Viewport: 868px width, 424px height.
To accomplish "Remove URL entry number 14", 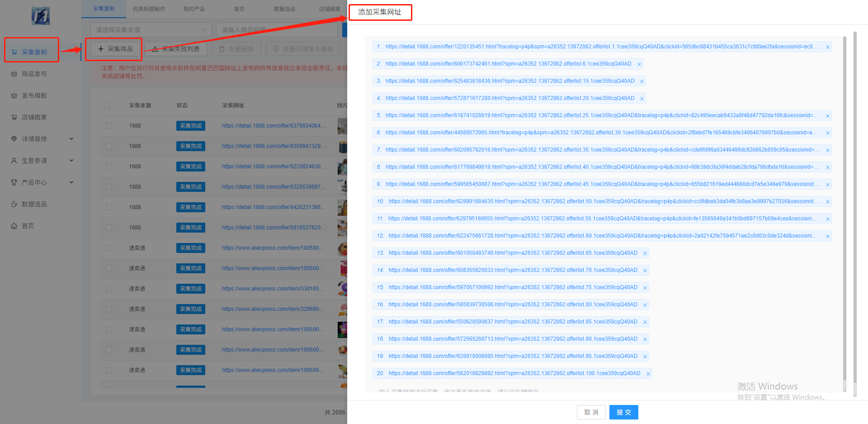I will [x=645, y=271].
